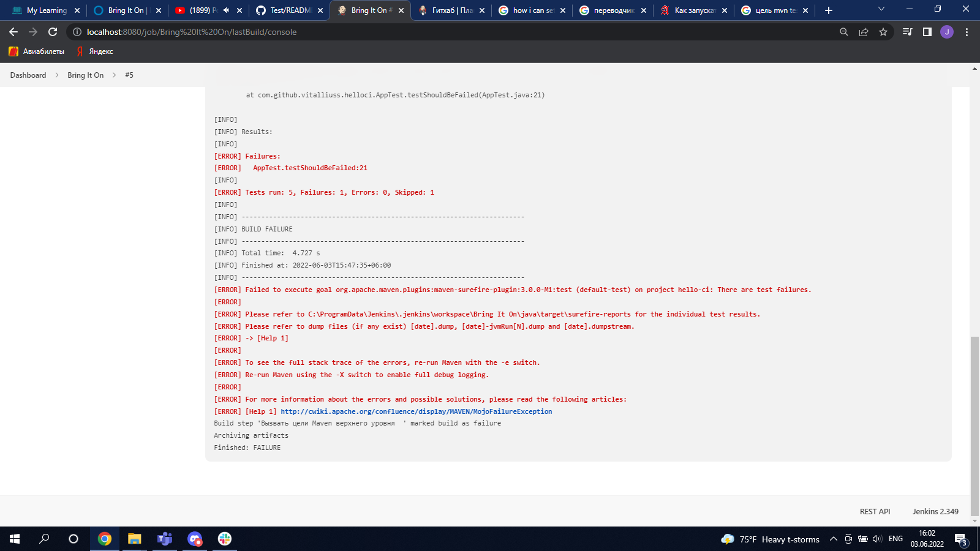
Task: Close the how i can Google tab
Action: click(563, 10)
